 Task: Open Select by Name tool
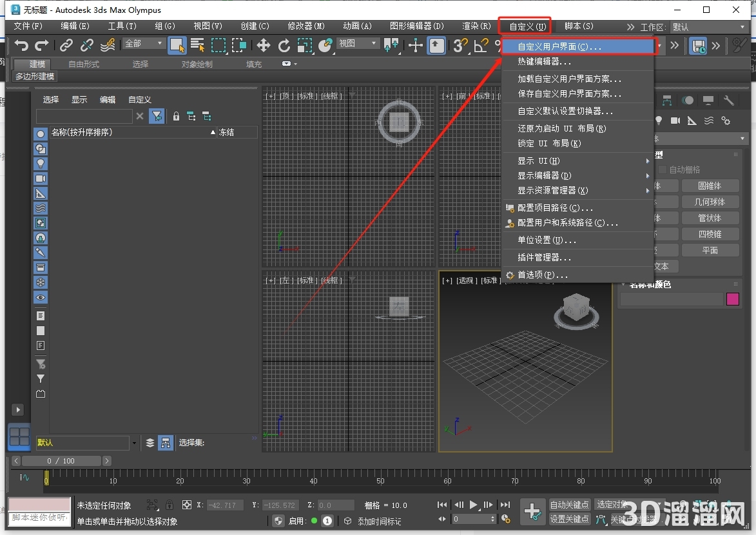pos(197,45)
